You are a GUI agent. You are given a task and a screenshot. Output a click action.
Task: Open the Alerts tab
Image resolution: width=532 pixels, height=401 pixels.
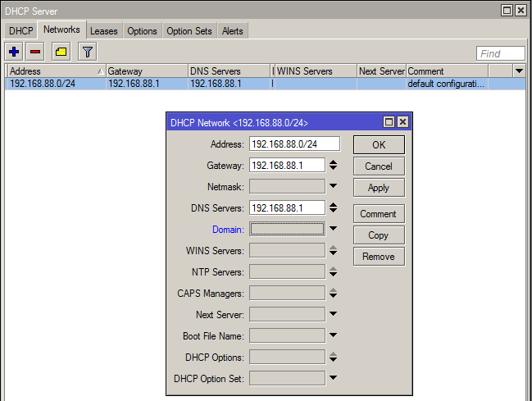233,31
